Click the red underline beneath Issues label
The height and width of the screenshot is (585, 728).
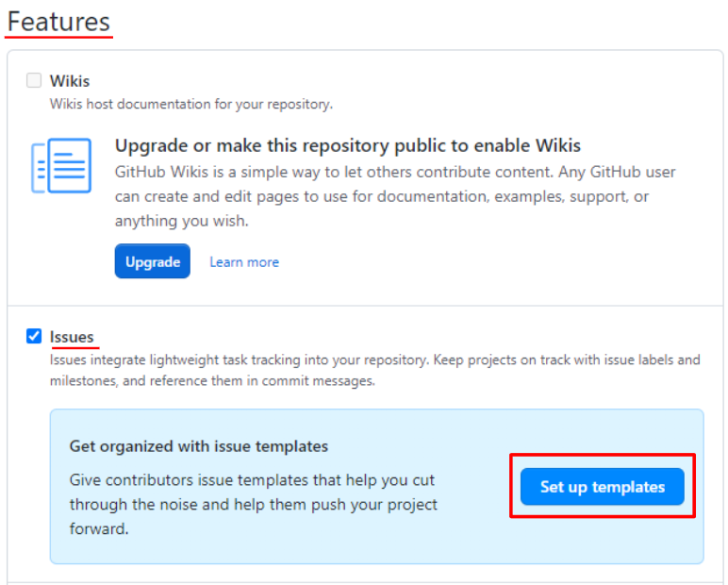75,346
